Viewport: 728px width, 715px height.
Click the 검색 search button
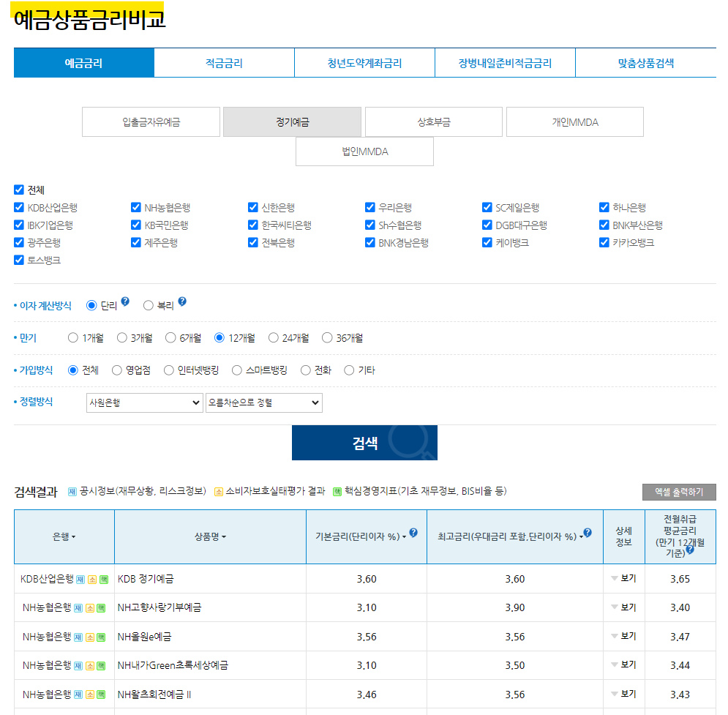(x=364, y=443)
